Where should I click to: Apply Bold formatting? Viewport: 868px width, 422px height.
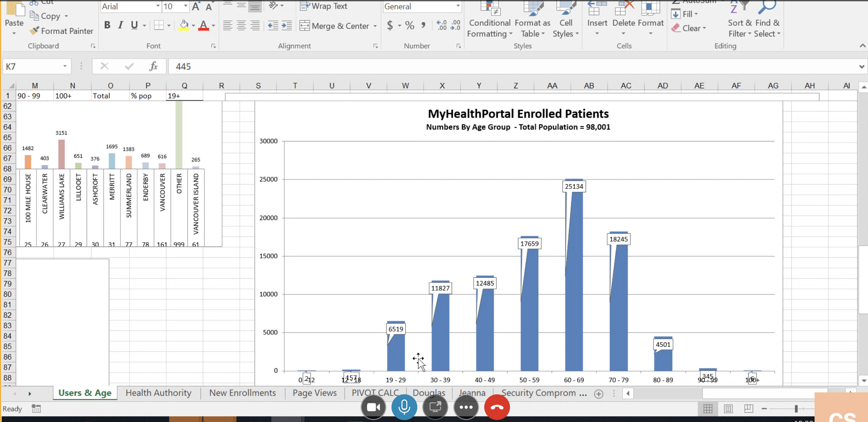(x=107, y=25)
